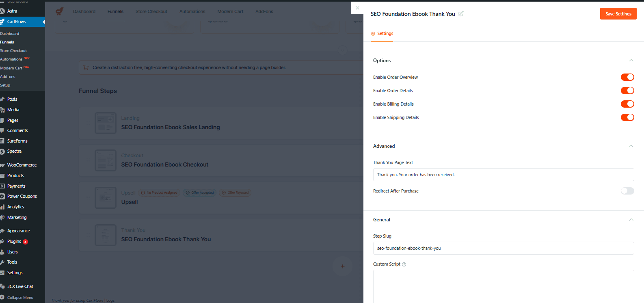The image size is (644, 303).
Task: Open the Store Checkout top navigation tab
Action: click(x=151, y=11)
